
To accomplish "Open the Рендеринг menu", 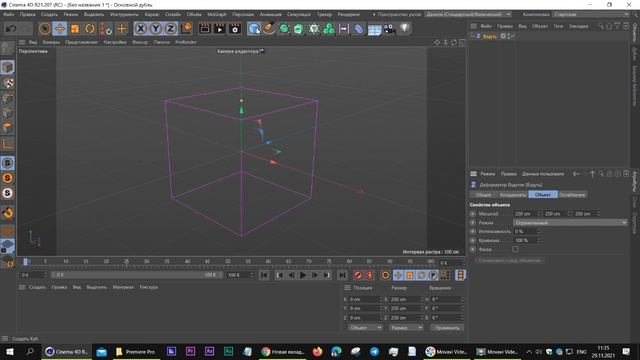I will (348, 14).
